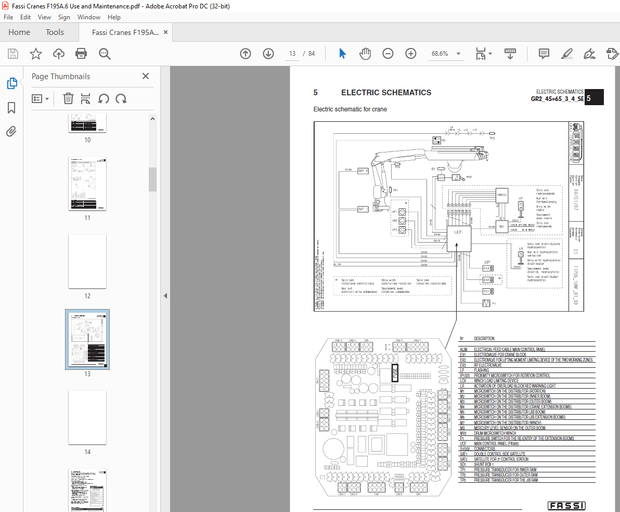The height and width of the screenshot is (512, 620).
Task: Add document to starred favorites
Action: pyautogui.click(x=36, y=54)
